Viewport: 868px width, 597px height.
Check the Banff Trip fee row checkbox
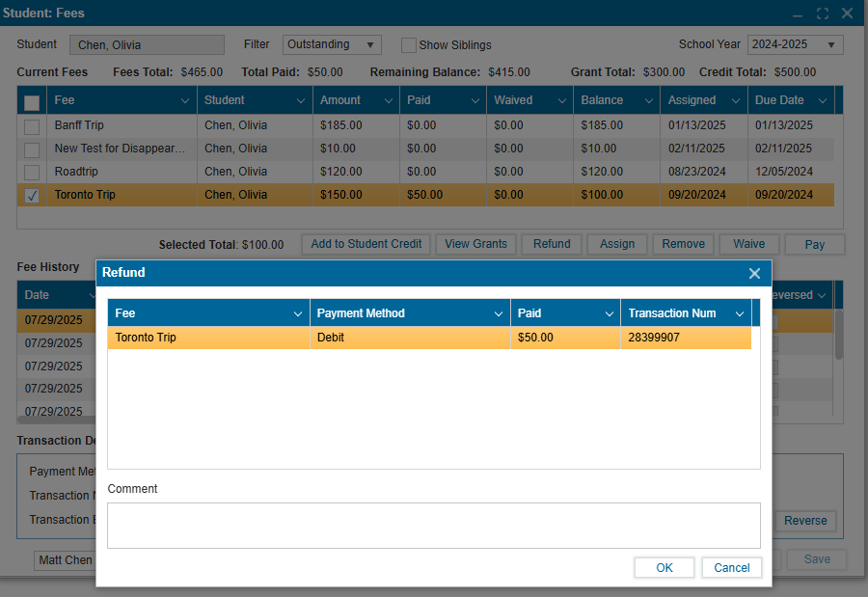(32, 126)
